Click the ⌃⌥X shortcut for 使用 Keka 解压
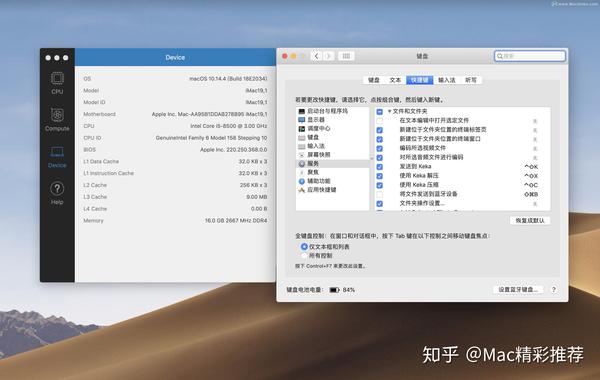This screenshot has height=380, width=600. click(x=531, y=176)
